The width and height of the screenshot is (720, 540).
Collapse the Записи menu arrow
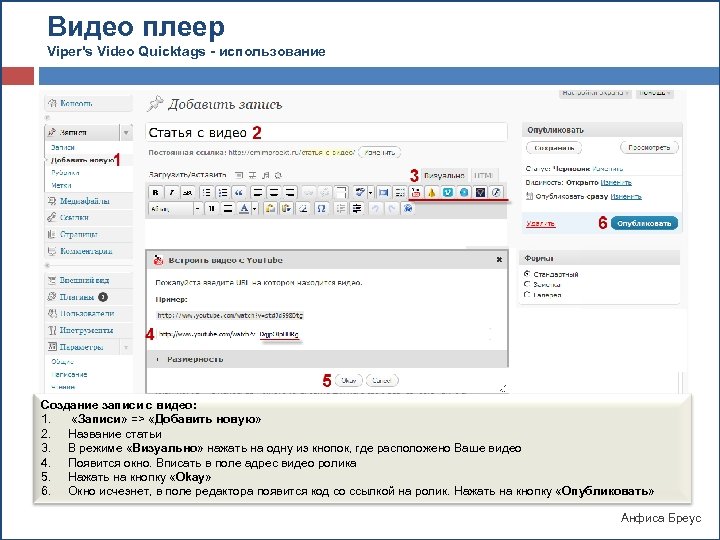126,132
